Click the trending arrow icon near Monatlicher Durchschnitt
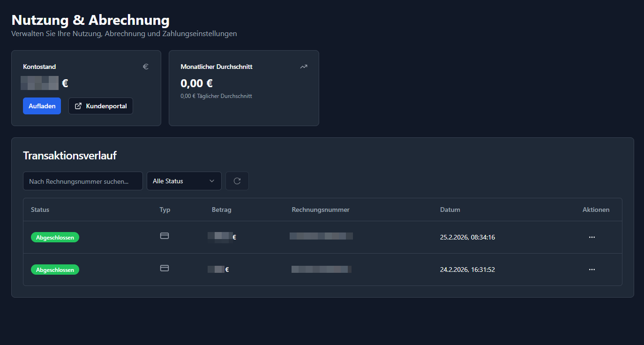The width and height of the screenshot is (644, 345). click(303, 66)
